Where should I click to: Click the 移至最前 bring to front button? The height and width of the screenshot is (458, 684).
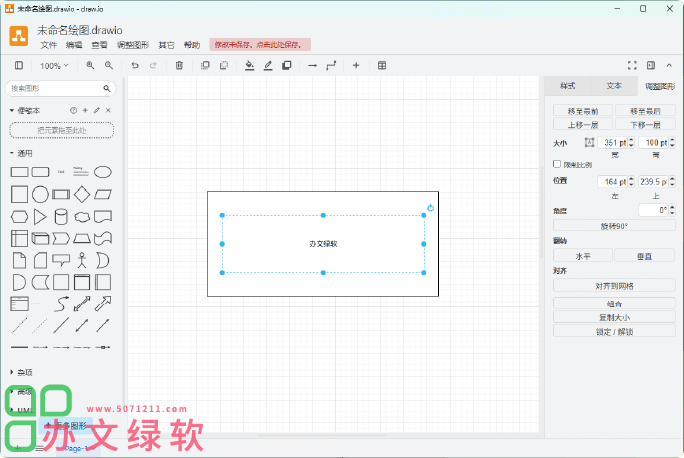[583, 111]
